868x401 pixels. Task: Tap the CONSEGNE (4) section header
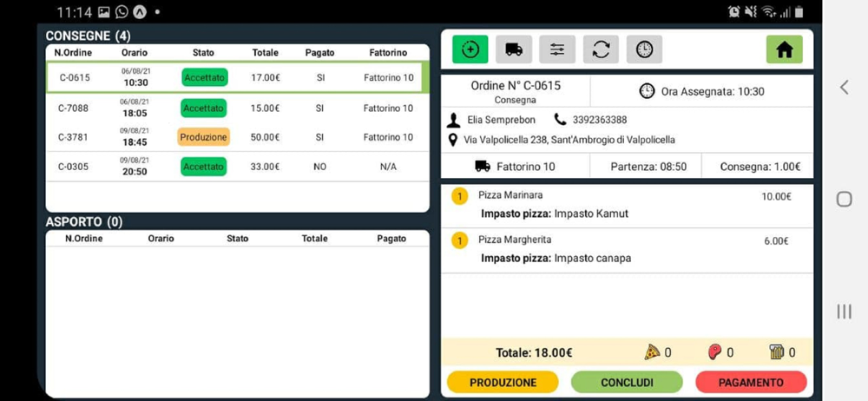(x=88, y=36)
